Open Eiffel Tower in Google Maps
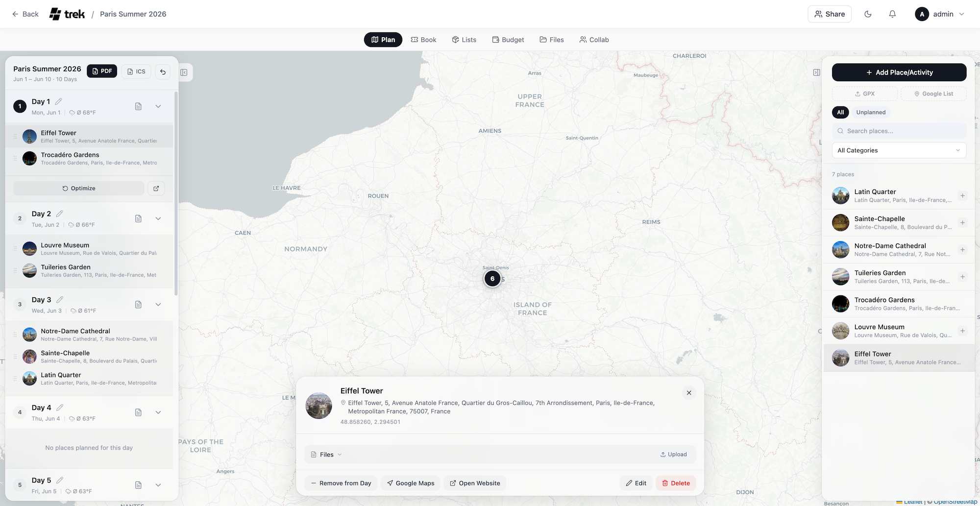Viewport: 980px width, 506px height. [410, 483]
